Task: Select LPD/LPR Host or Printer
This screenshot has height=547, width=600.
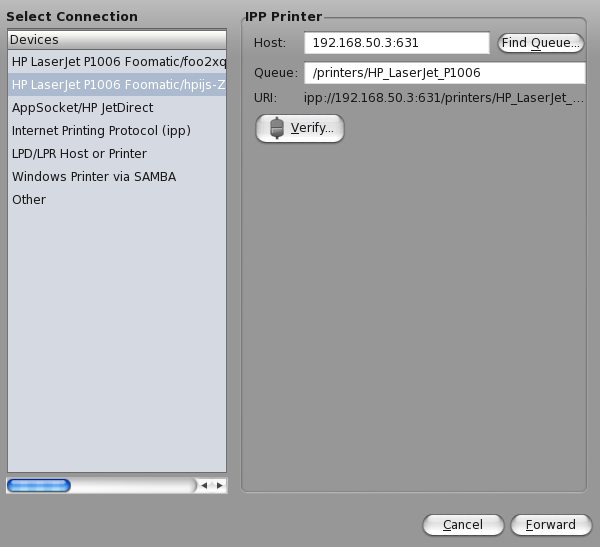Action: point(117,153)
